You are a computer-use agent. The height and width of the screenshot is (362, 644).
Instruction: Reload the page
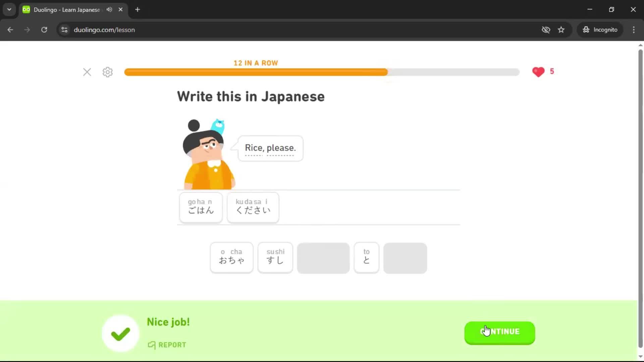pos(44,29)
